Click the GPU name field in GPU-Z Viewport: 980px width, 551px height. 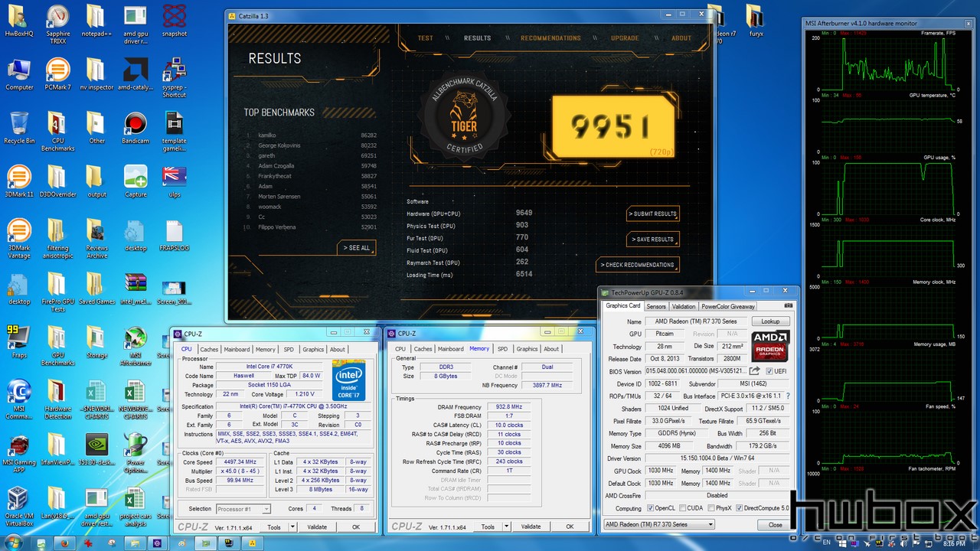point(695,321)
